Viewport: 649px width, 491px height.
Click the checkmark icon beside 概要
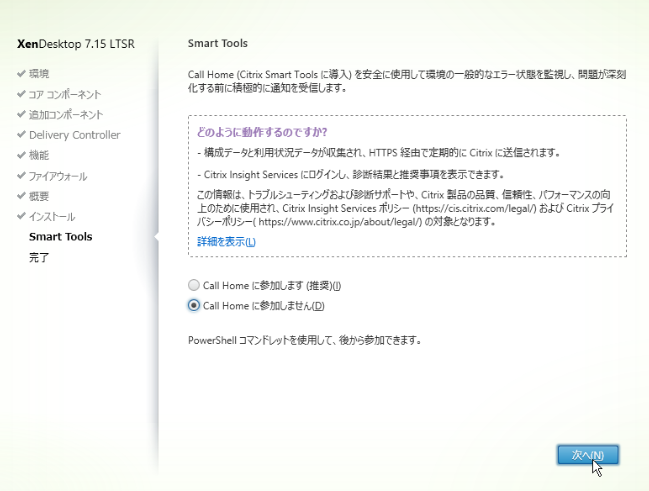coord(22,195)
